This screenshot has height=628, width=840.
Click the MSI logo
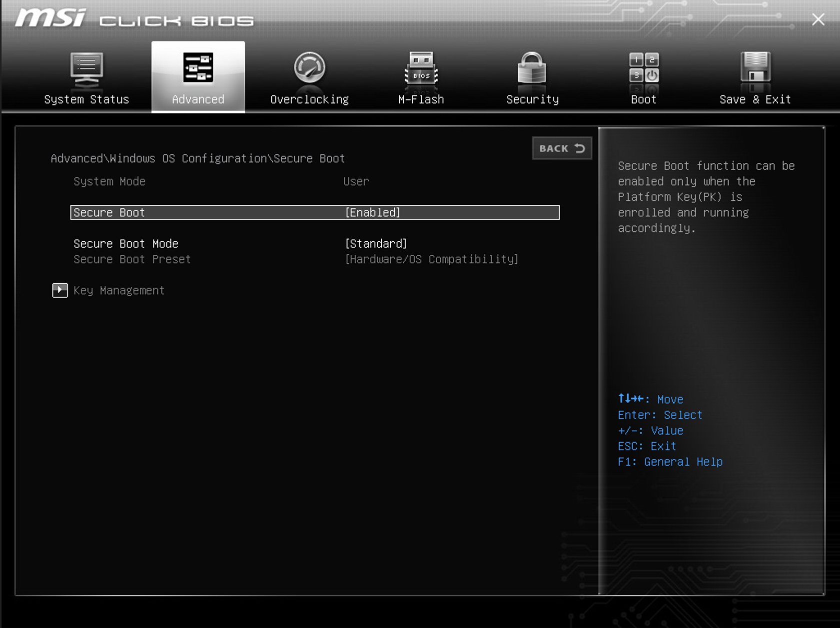point(50,18)
